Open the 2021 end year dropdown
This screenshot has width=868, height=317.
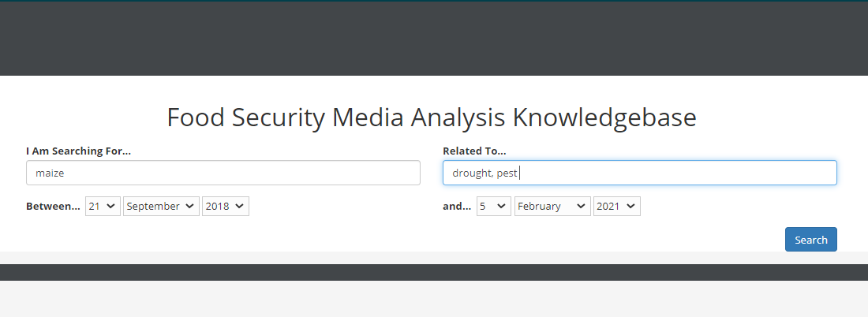(616, 206)
